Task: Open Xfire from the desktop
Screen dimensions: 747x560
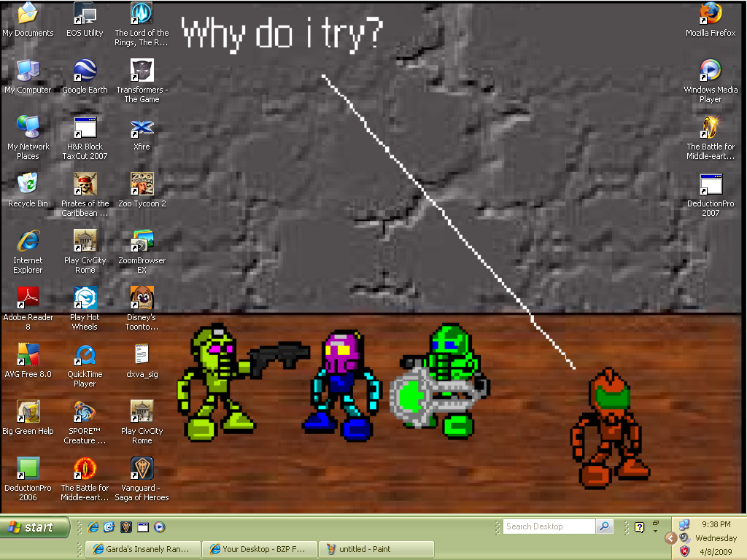Action: click(142, 126)
